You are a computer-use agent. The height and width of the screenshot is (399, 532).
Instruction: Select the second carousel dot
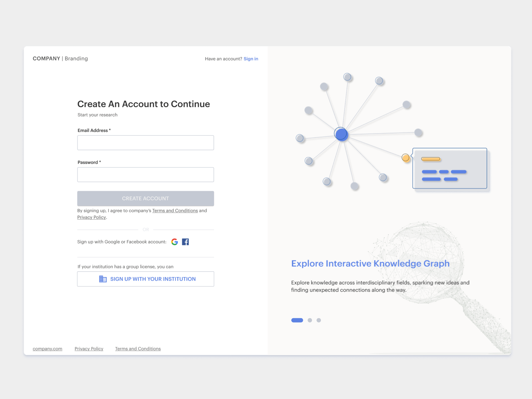click(x=310, y=320)
